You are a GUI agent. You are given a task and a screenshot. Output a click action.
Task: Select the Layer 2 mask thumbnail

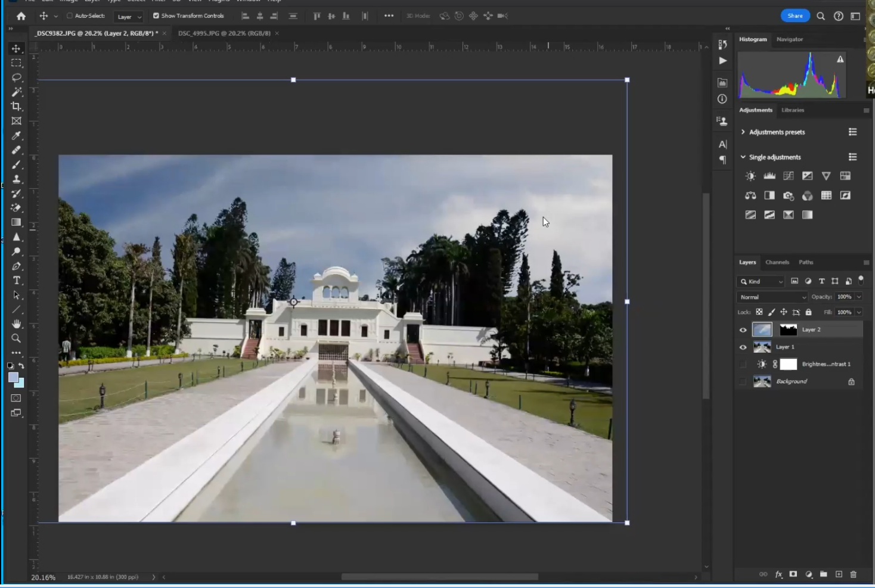(788, 329)
